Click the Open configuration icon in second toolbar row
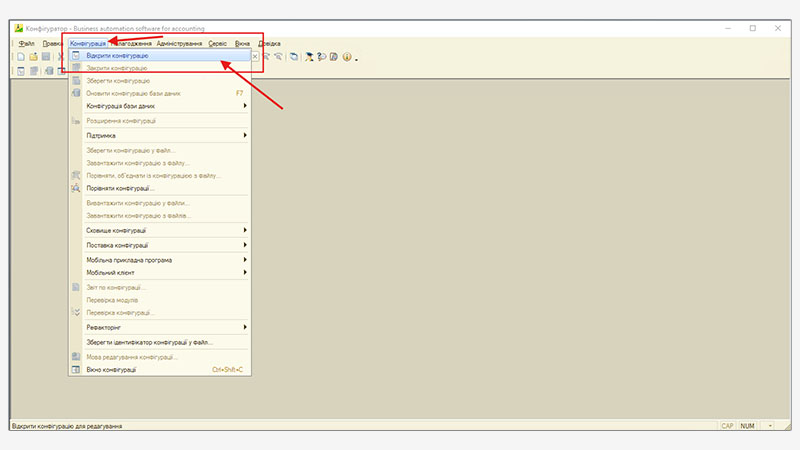The image size is (800, 450). click(20, 71)
